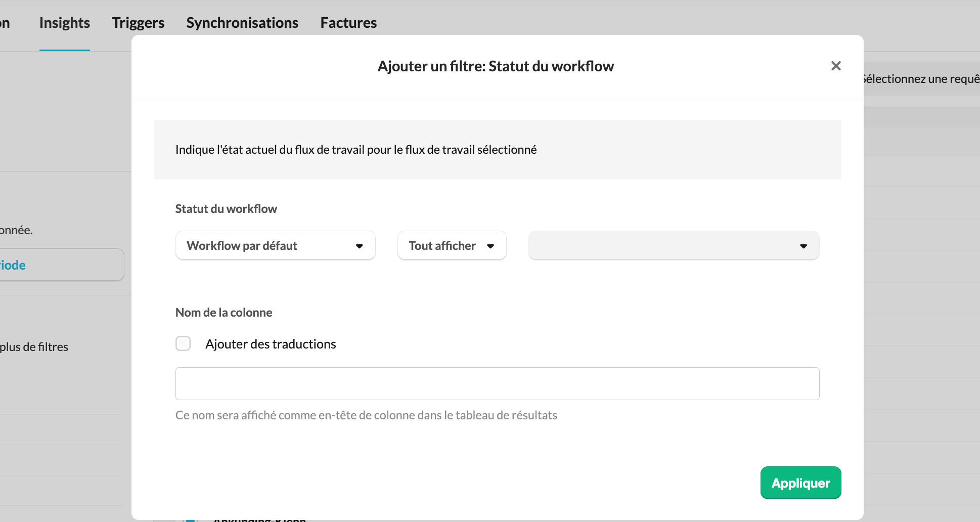Click the cut-off tab left of Insights

pyautogui.click(x=5, y=23)
